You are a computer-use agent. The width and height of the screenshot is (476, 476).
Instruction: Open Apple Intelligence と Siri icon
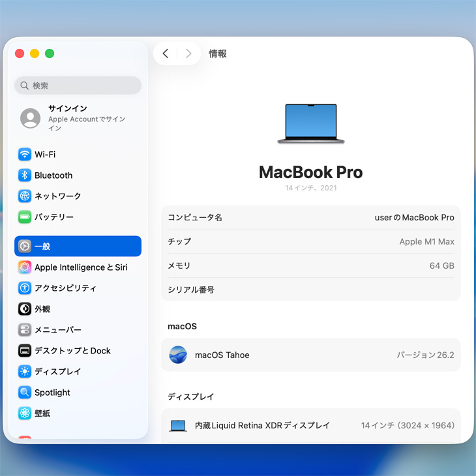[x=25, y=267]
